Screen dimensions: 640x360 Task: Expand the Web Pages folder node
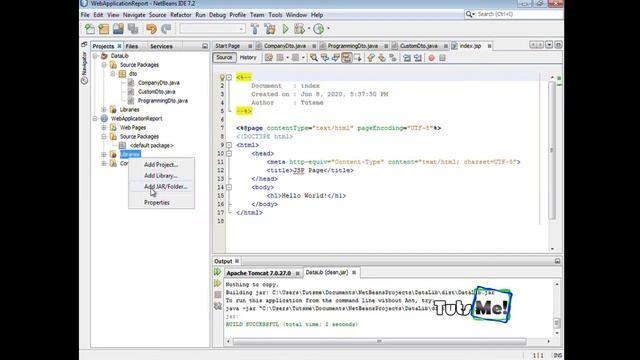104,128
